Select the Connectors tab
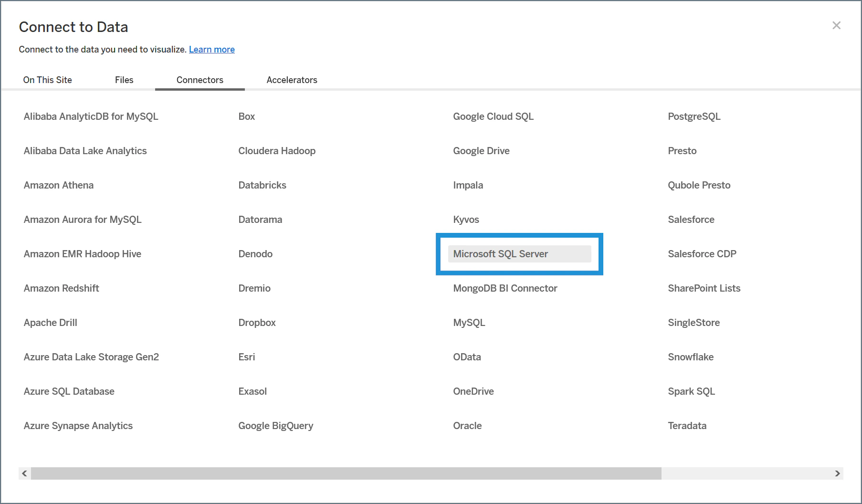 (x=200, y=80)
